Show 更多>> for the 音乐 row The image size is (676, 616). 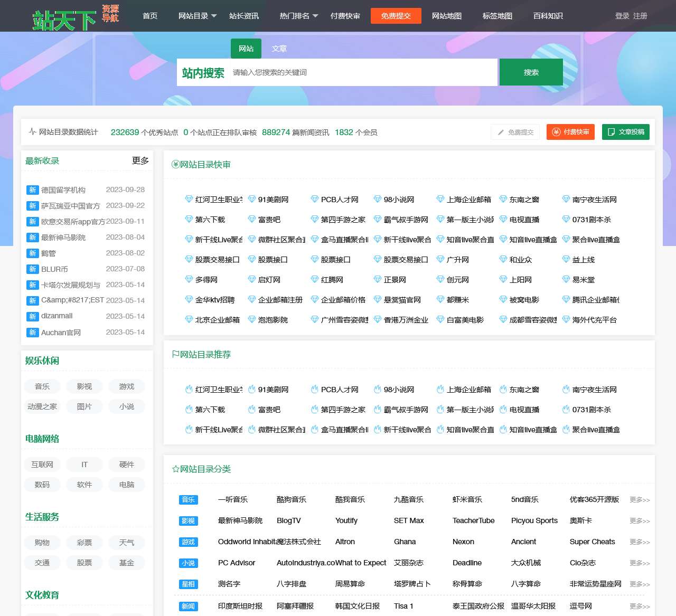click(639, 500)
